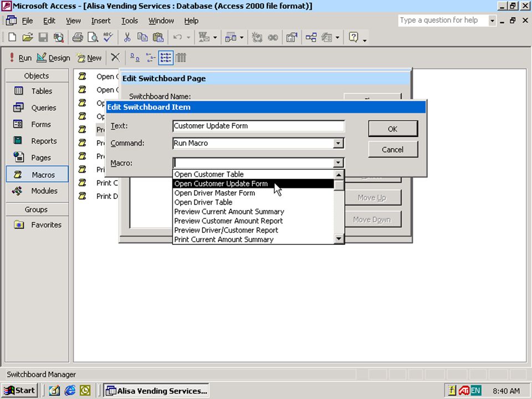Open the Insert menu

coord(101,21)
